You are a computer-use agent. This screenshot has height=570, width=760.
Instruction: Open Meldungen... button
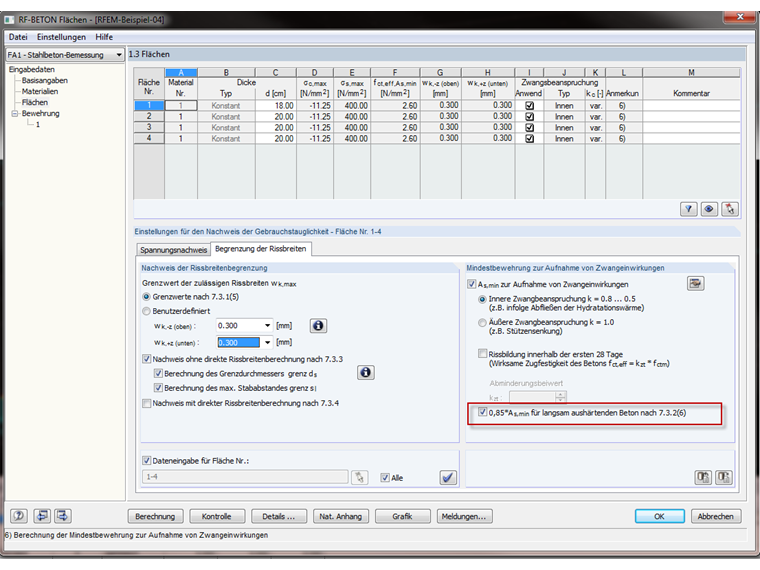464,516
